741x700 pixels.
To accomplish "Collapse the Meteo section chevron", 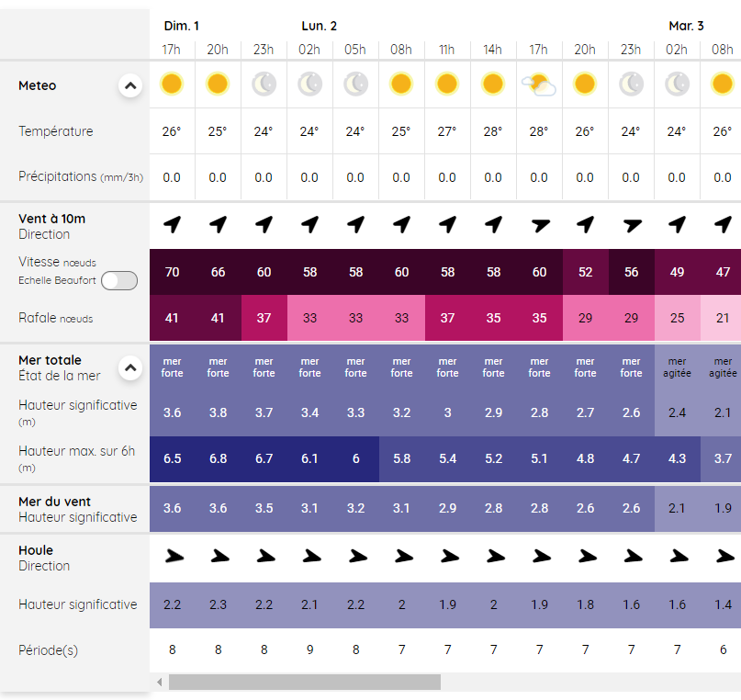I will 130,85.
